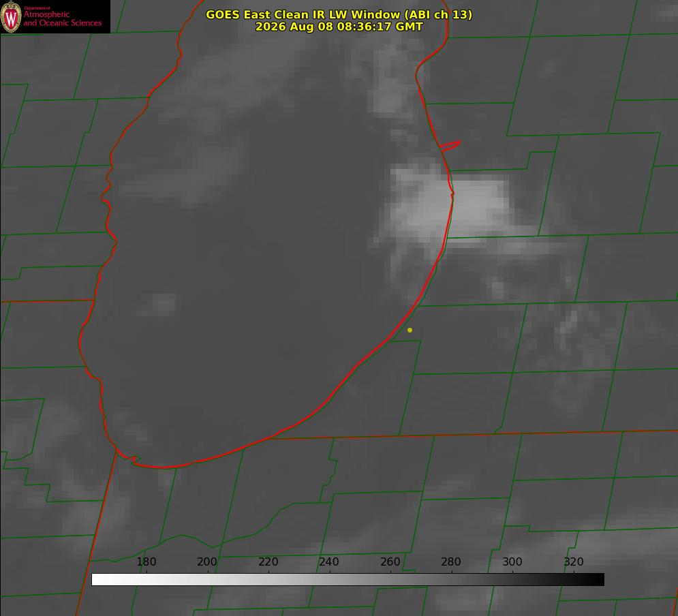678x616 pixels.
Task: Click the GOES East Clean IR title
Action: [x=339, y=14]
